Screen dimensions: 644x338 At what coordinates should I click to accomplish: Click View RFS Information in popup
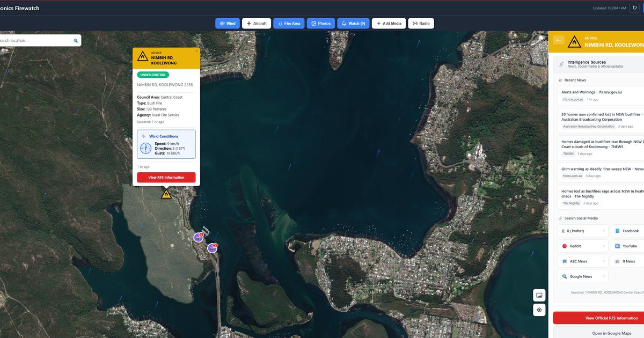(166, 178)
